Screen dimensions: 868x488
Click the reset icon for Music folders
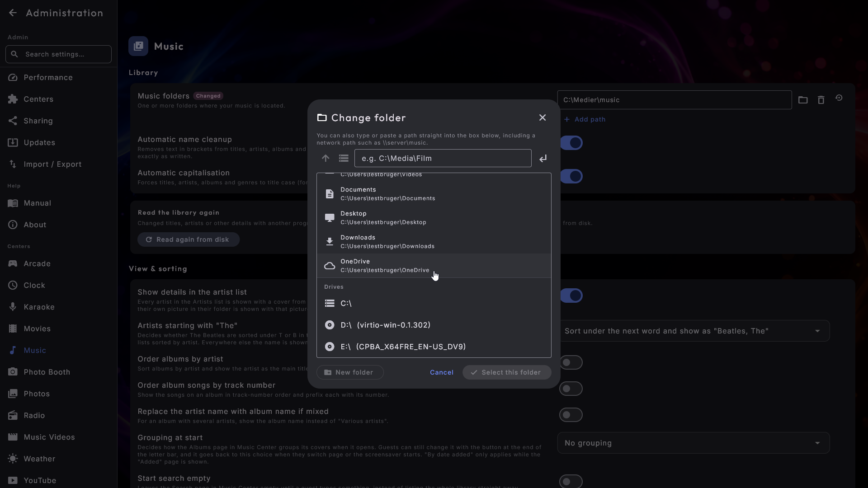click(x=839, y=98)
